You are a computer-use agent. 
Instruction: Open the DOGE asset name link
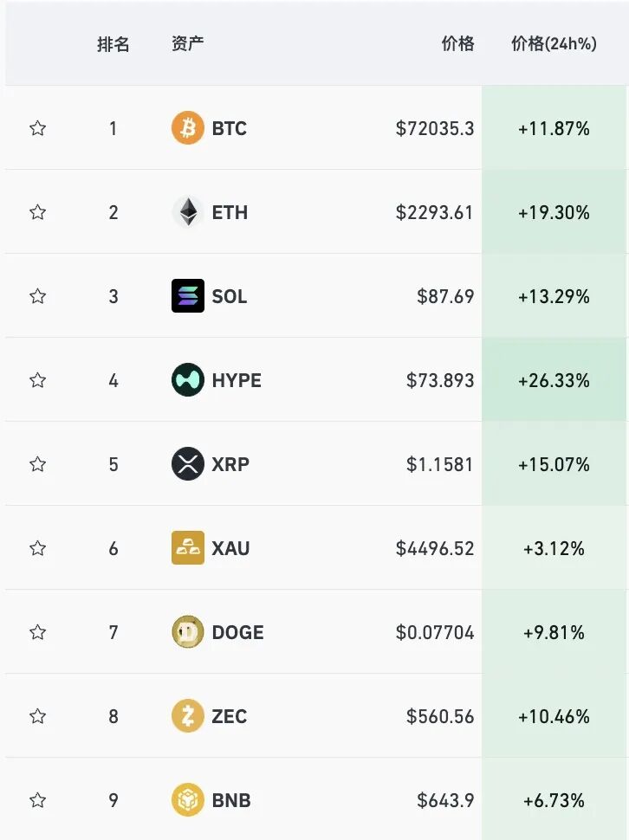238,632
